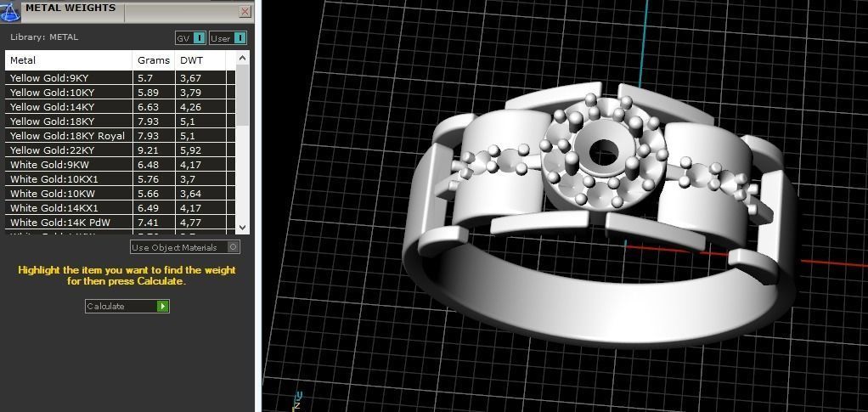
Task: Click the Calculate button
Action: pos(127,306)
